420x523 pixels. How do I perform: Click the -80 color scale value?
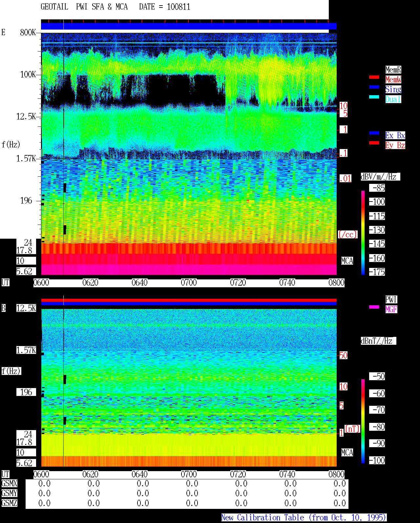[x=377, y=427]
